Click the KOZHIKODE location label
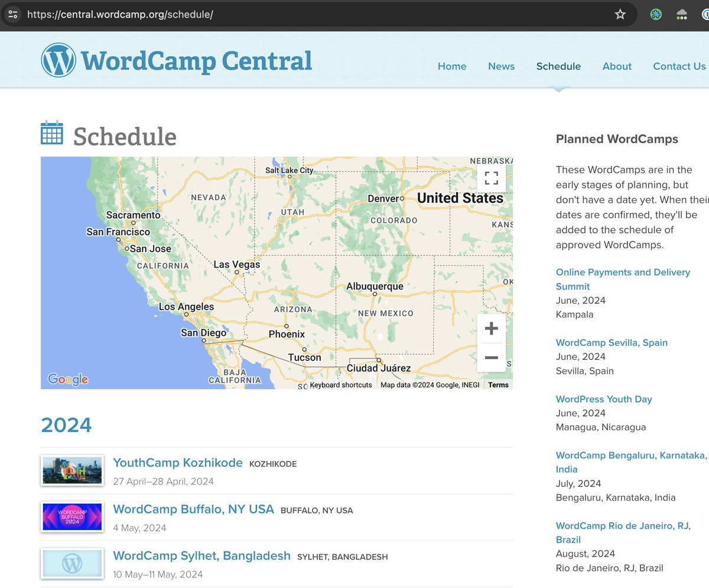 (x=273, y=464)
